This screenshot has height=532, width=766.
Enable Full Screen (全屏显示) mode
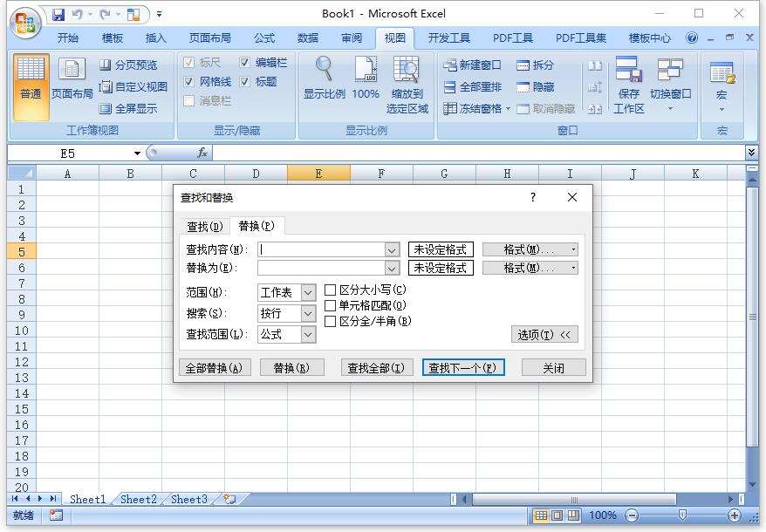(128, 108)
